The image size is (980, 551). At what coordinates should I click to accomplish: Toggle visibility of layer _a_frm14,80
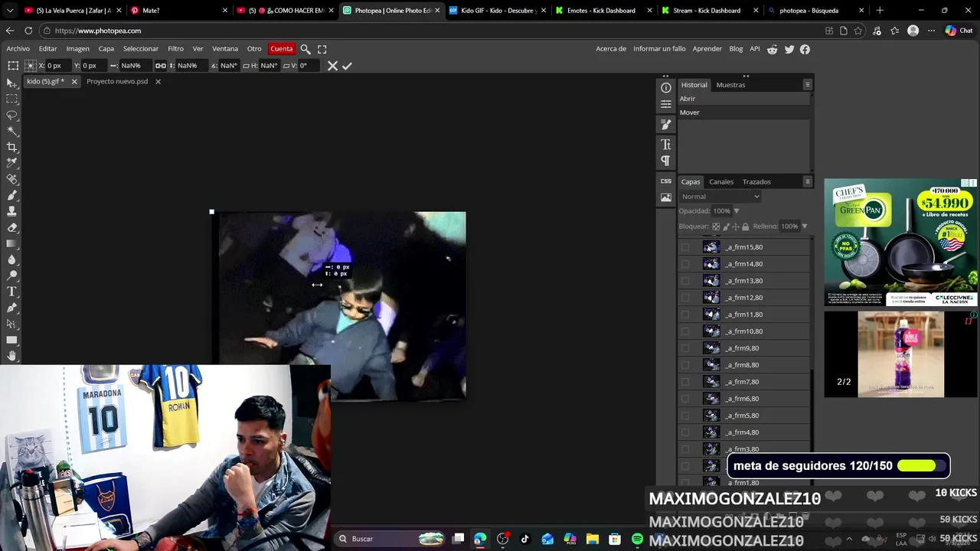point(685,264)
